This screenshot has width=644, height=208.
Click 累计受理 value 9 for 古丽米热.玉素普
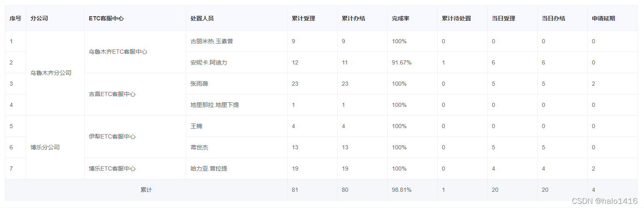click(293, 41)
